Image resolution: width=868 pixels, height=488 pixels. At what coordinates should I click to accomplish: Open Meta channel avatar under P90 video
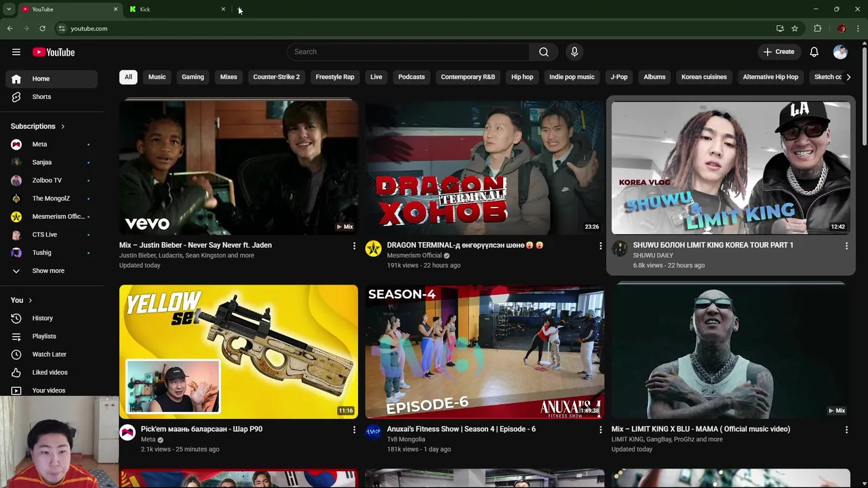(127, 432)
